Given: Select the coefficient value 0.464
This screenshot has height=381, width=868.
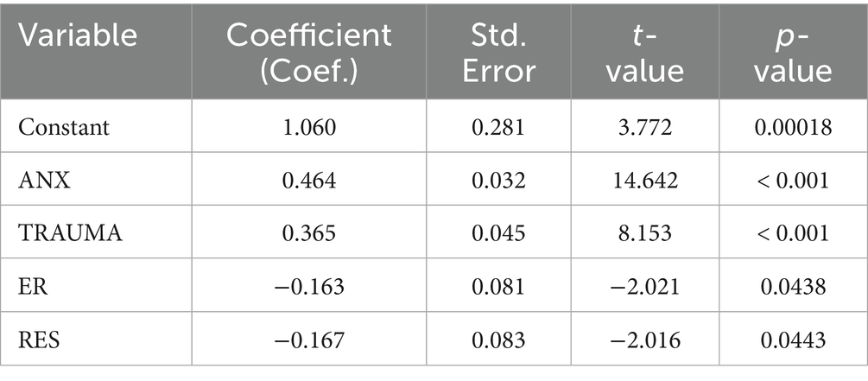Looking at the screenshot, I should 307,182.
